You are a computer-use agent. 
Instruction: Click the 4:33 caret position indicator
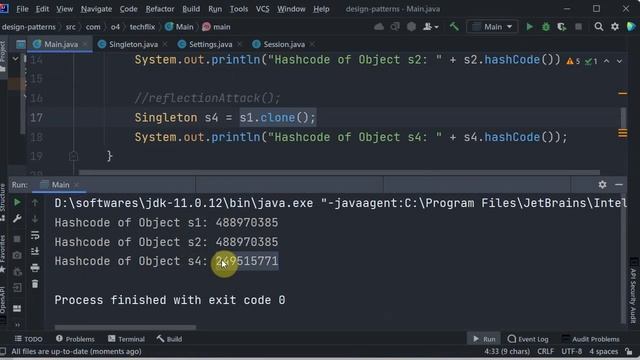coord(507,351)
